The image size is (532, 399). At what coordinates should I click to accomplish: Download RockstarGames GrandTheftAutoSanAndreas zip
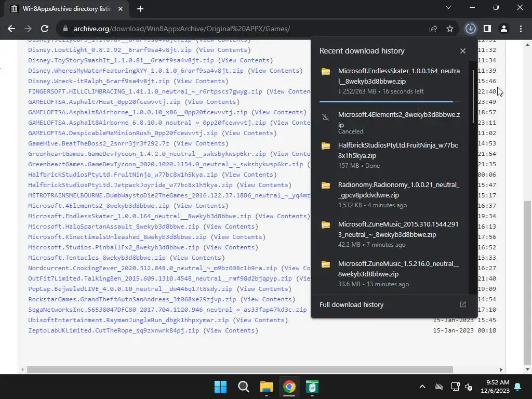[132, 299]
